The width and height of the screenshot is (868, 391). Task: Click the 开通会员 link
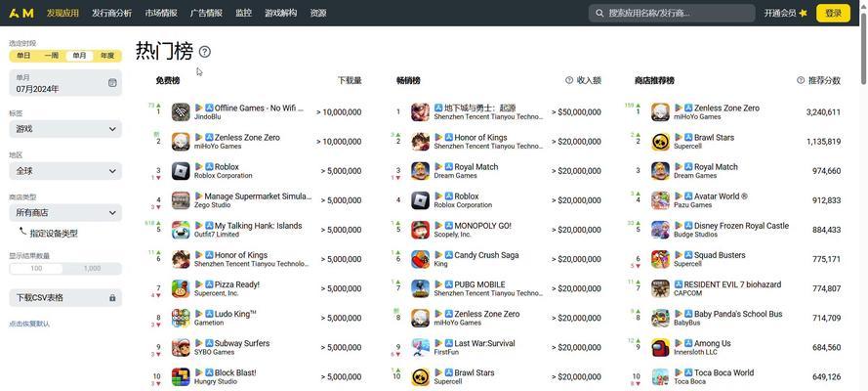[780, 14]
